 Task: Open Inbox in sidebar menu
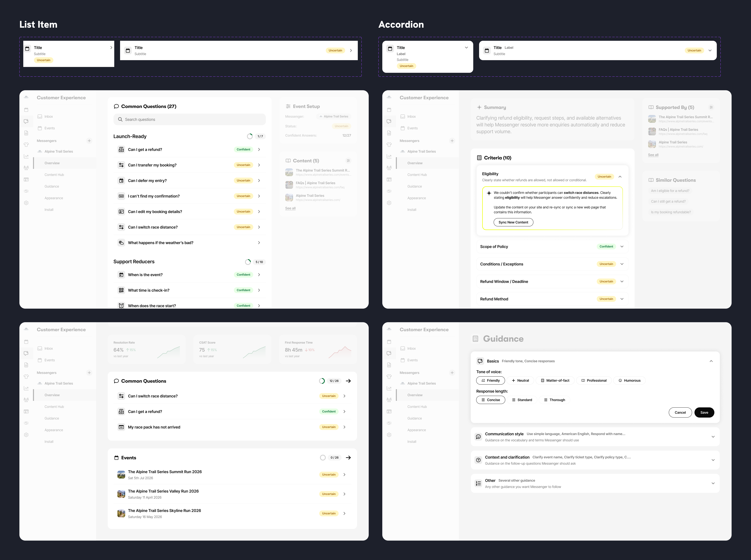tap(49, 117)
